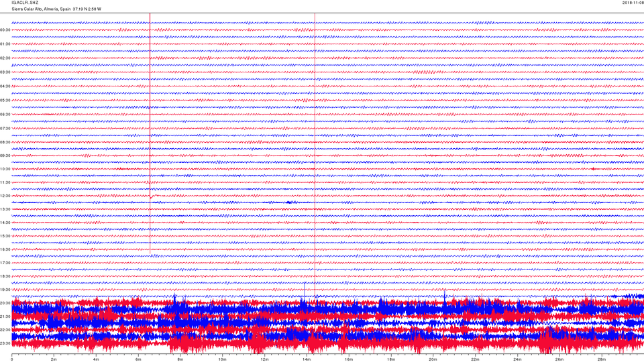Click the 01:30 time row label

pos(5,44)
